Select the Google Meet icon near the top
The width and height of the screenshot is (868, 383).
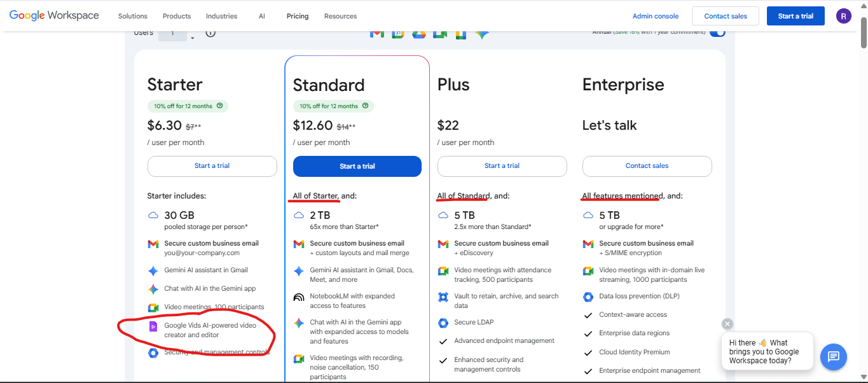439,34
